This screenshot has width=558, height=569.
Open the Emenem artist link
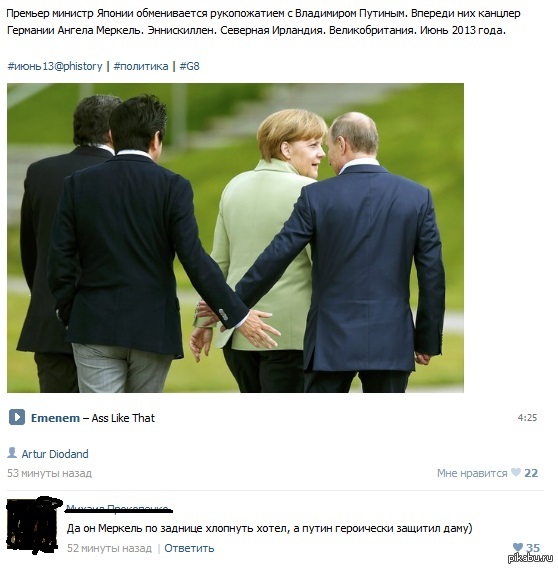pyautogui.click(x=55, y=418)
